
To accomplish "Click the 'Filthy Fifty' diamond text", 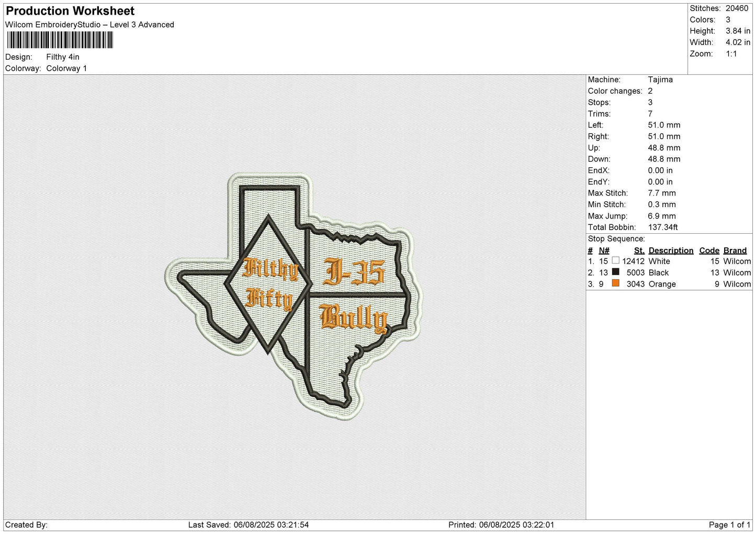I will click(269, 283).
